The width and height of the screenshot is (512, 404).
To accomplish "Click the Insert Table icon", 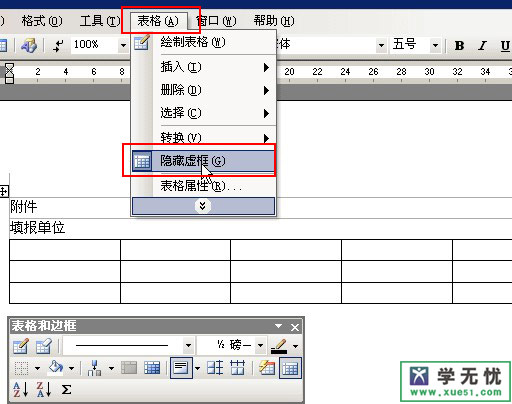I will [94, 368].
